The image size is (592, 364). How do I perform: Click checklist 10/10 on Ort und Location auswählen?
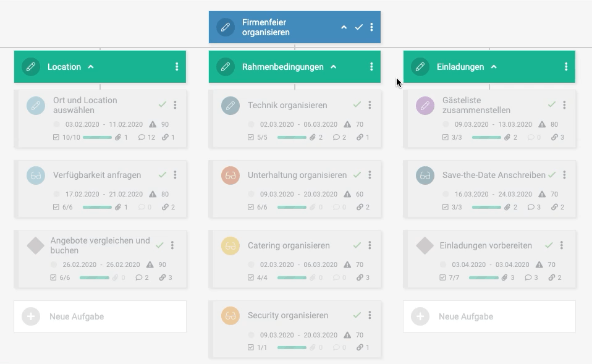point(67,137)
